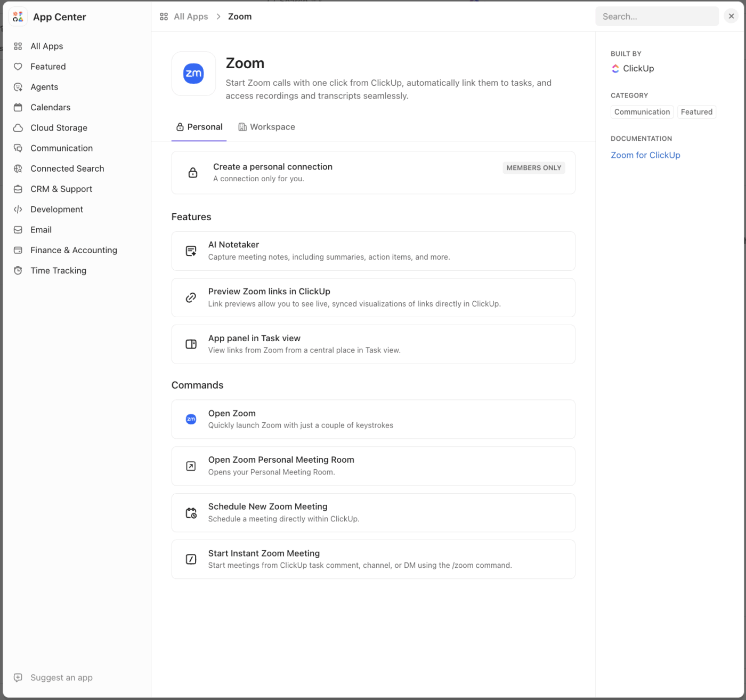Open the Calendars category icon
Viewport: 746px width, 700px height.
pos(18,107)
